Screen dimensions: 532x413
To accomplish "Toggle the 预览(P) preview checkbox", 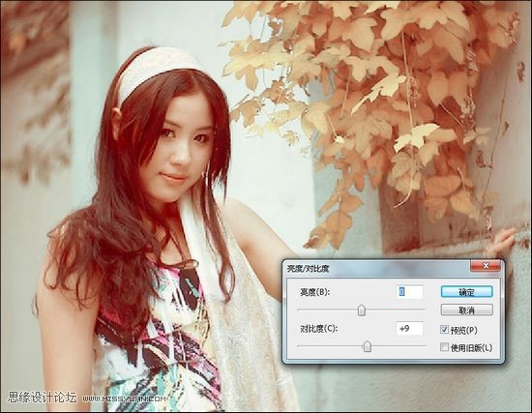I will 444,329.
